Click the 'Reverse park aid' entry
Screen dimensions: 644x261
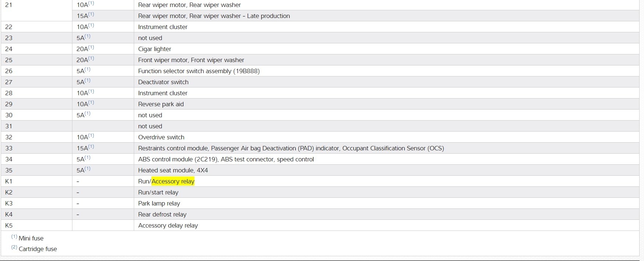161,104
